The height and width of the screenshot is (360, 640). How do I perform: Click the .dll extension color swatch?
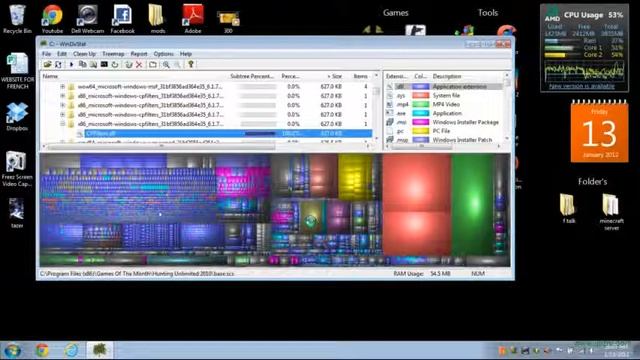[x=420, y=87]
